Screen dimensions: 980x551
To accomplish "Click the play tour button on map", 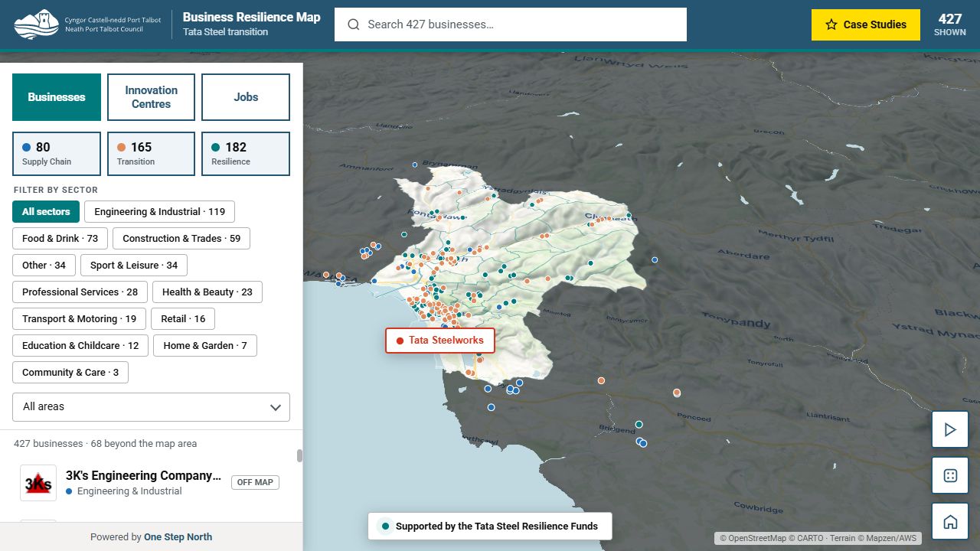I will tap(950, 430).
